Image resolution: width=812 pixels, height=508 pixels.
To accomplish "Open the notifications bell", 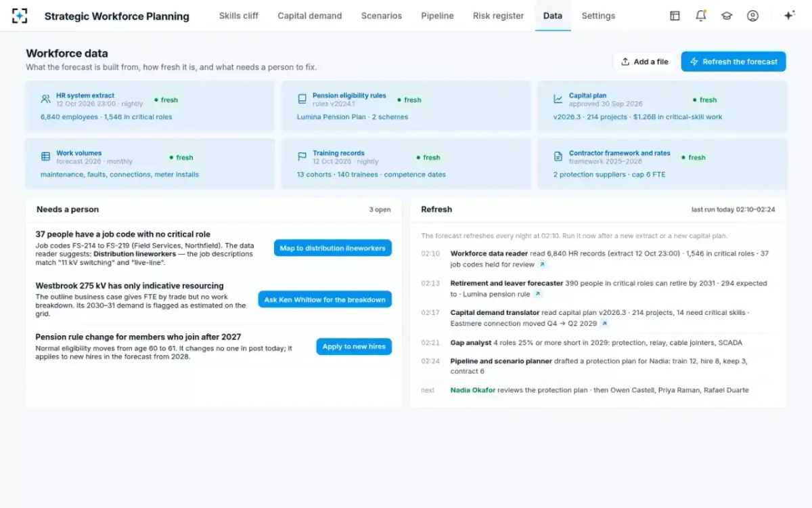I will [700, 16].
